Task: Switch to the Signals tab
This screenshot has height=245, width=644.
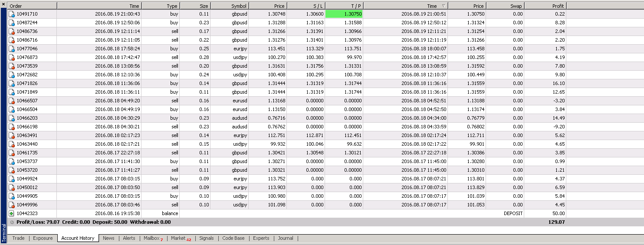Action: [207, 238]
